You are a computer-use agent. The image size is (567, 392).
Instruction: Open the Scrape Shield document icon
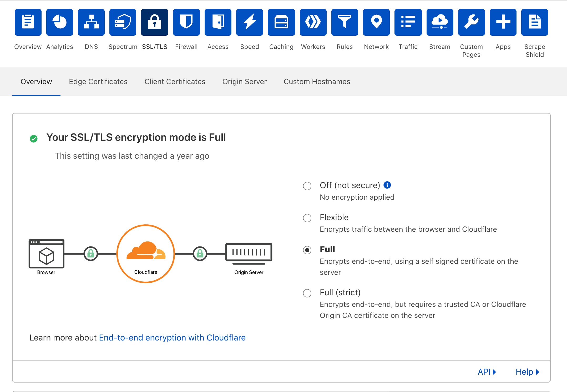535,22
